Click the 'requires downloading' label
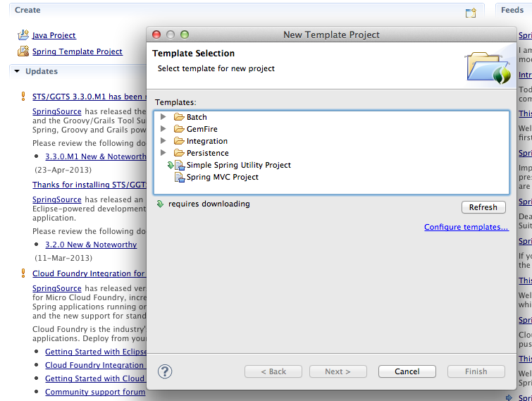532x401 pixels. tap(209, 204)
